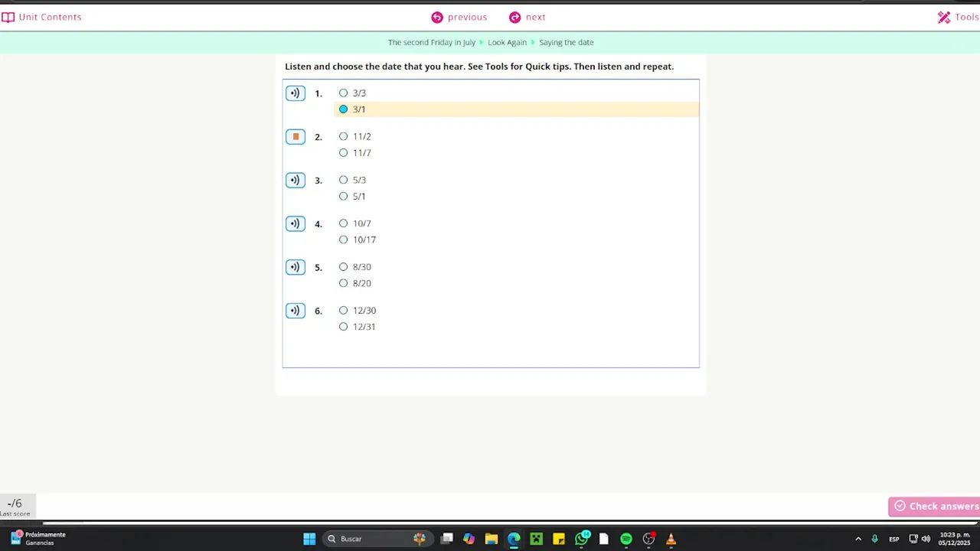Viewport: 980px width, 551px height.
Task: Play the audio for question 3
Action: point(295,181)
